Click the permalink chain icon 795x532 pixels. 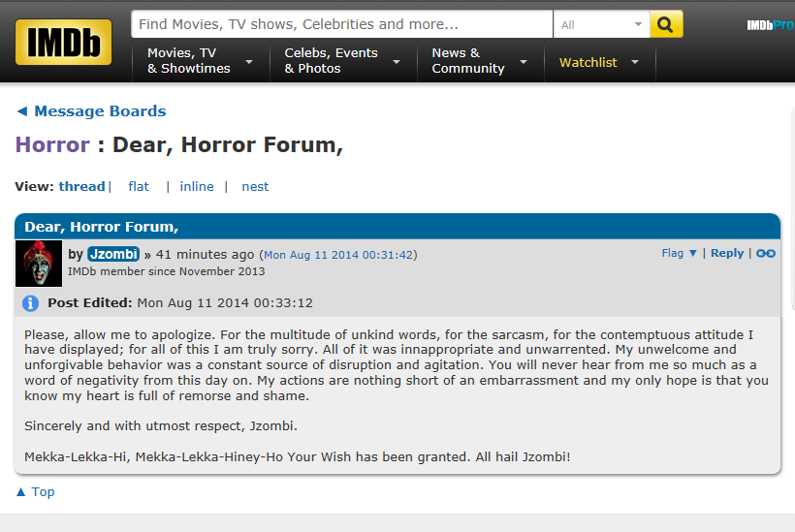click(x=765, y=254)
